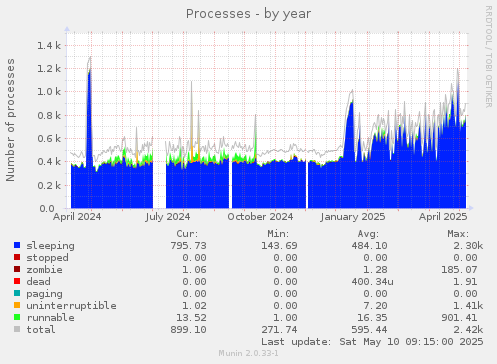Screen dimensions: 497x364
Task: Click dead average value 400.34u
Action: [x=372, y=282]
